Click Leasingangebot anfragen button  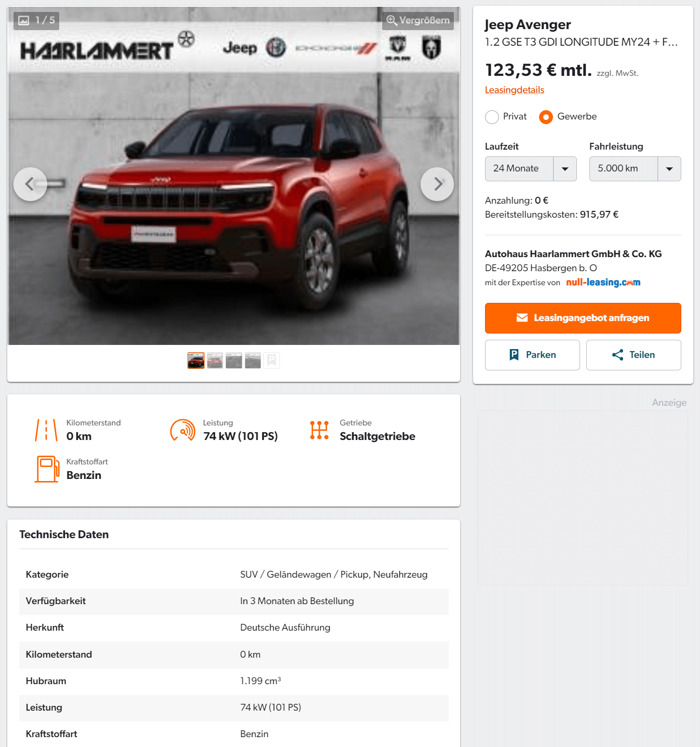point(583,318)
